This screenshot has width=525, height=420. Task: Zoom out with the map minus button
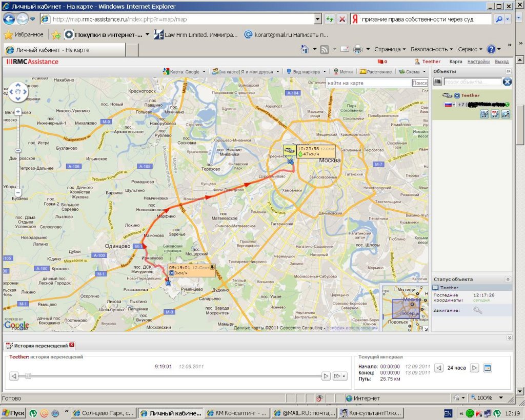pyautogui.click(x=18, y=193)
